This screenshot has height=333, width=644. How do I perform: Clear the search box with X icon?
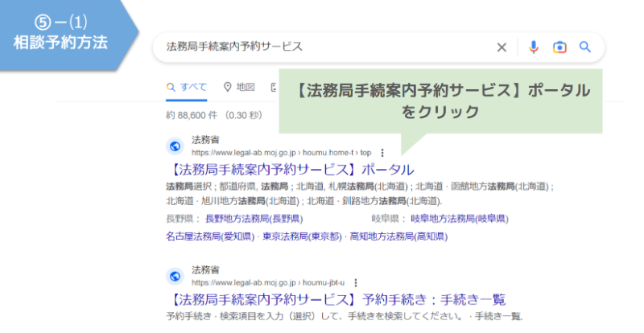[502, 47]
